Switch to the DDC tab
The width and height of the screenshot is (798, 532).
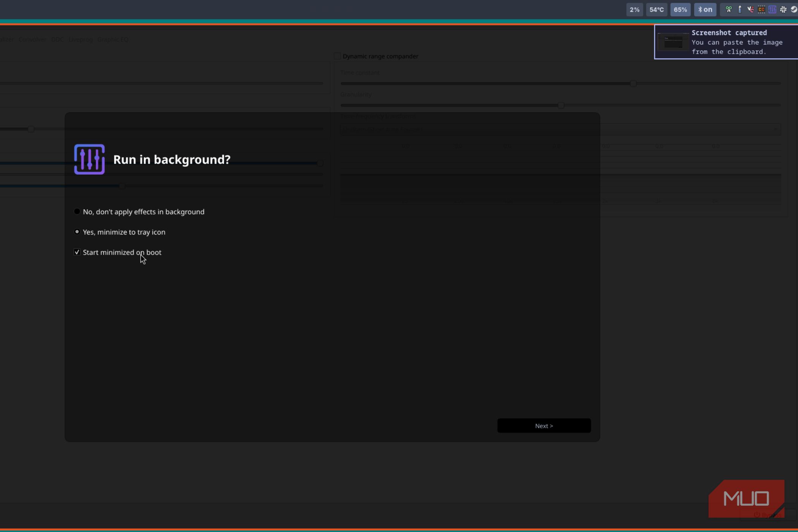57,39
